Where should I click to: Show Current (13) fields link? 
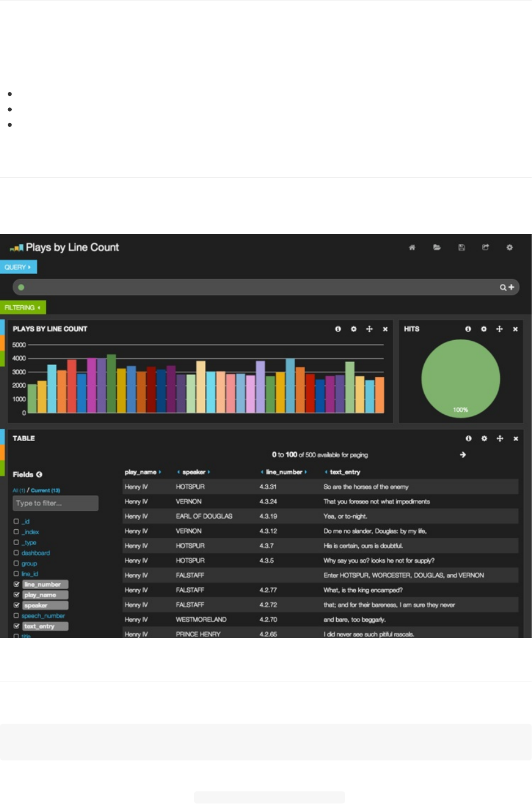pyautogui.click(x=45, y=490)
